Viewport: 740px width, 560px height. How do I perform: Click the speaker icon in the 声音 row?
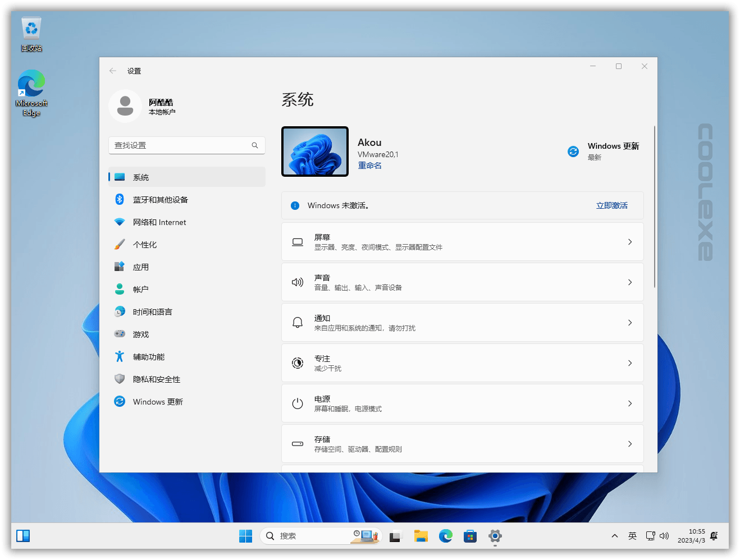(x=298, y=282)
